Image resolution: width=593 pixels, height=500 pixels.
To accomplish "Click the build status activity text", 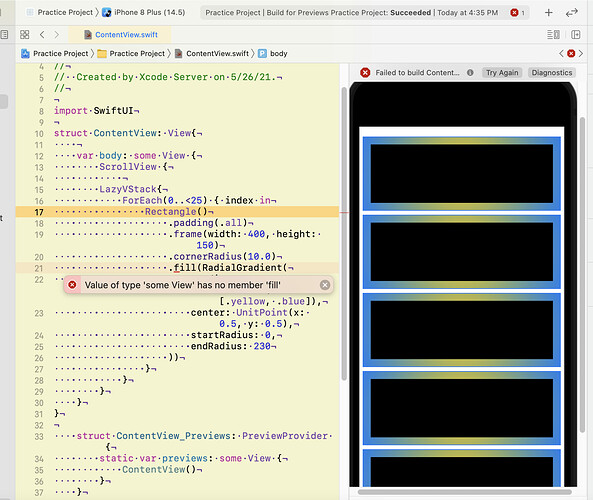I will pos(351,13).
